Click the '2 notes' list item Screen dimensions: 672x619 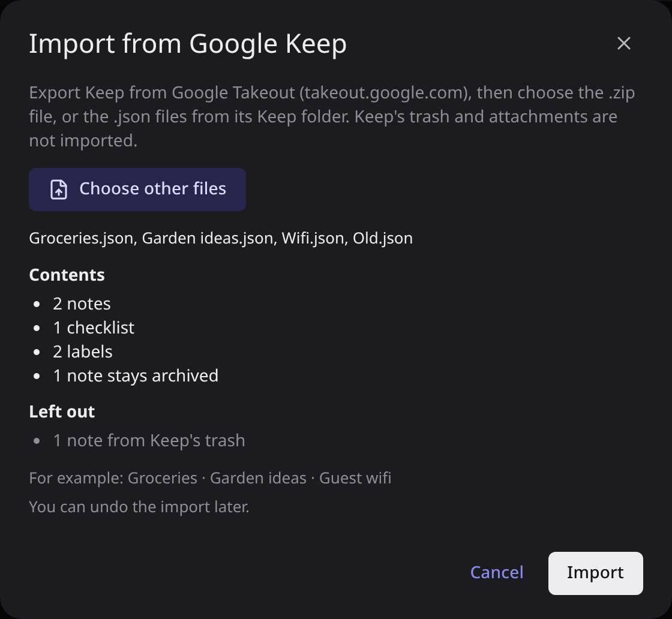[82, 304]
